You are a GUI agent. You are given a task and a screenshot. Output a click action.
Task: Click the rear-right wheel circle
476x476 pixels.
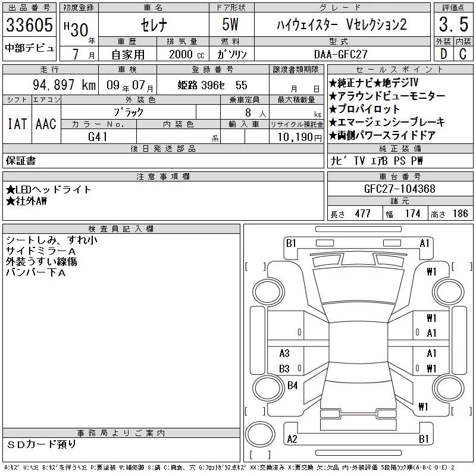[449, 388]
